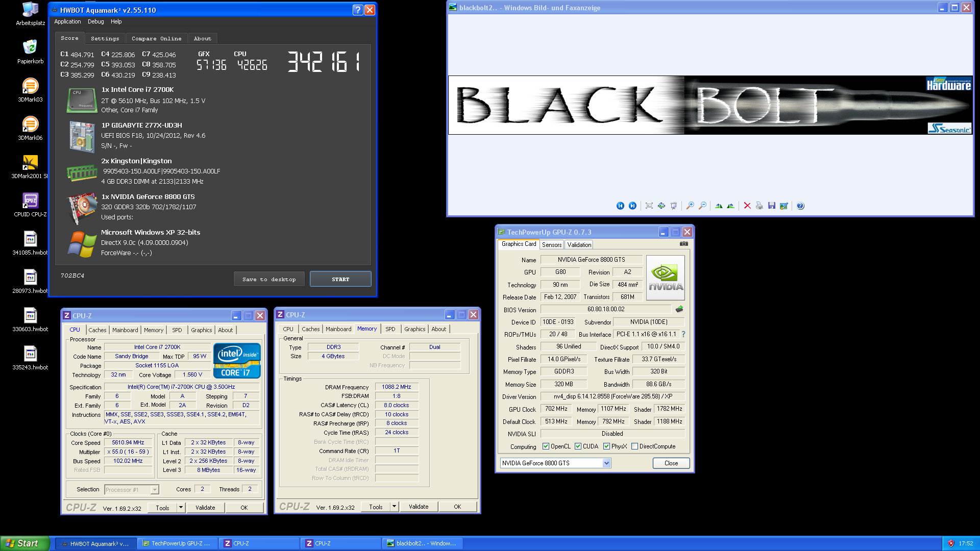Open the Application menu in Aquamark

(x=67, y=21)
